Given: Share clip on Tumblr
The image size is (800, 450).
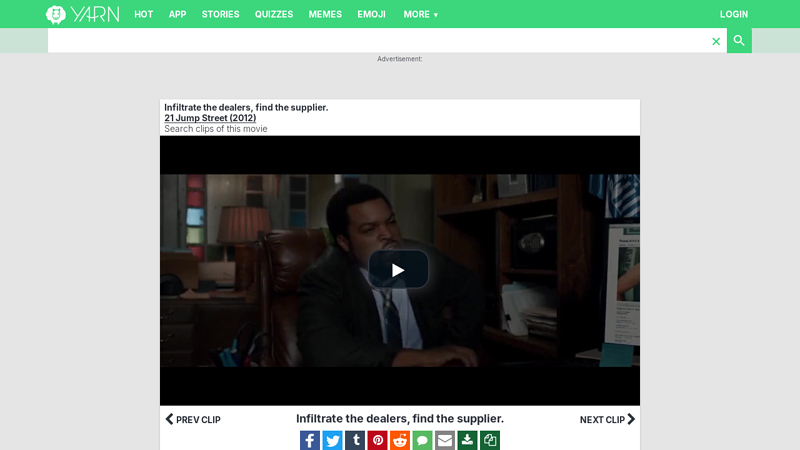Looking at the screenshot, I should click(355, 440).
